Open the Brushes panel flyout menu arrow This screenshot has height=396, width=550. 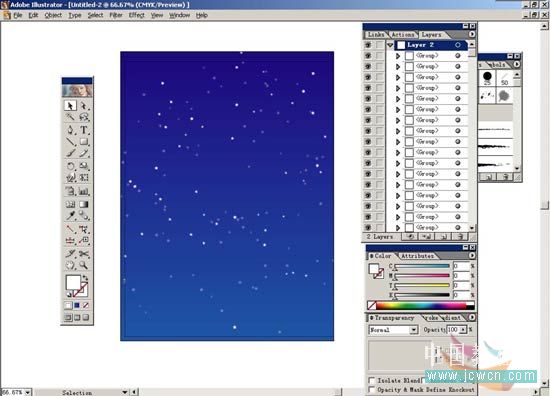click(x=517, y=65)
